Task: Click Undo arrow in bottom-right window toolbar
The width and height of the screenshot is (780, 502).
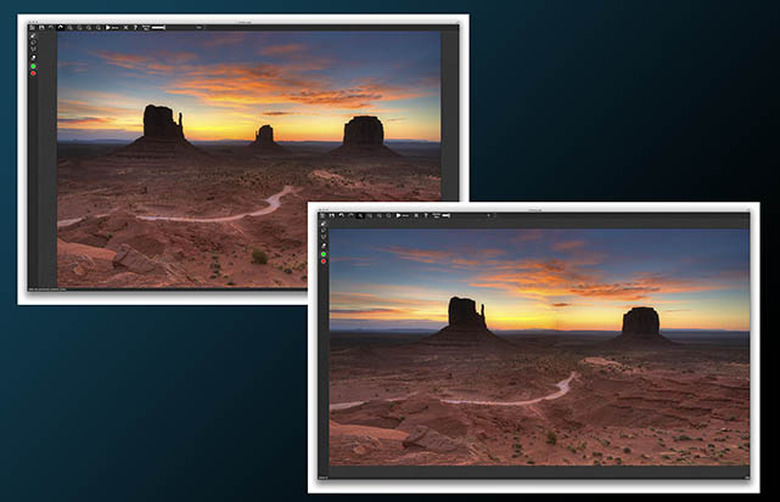Action: [341, 215]
